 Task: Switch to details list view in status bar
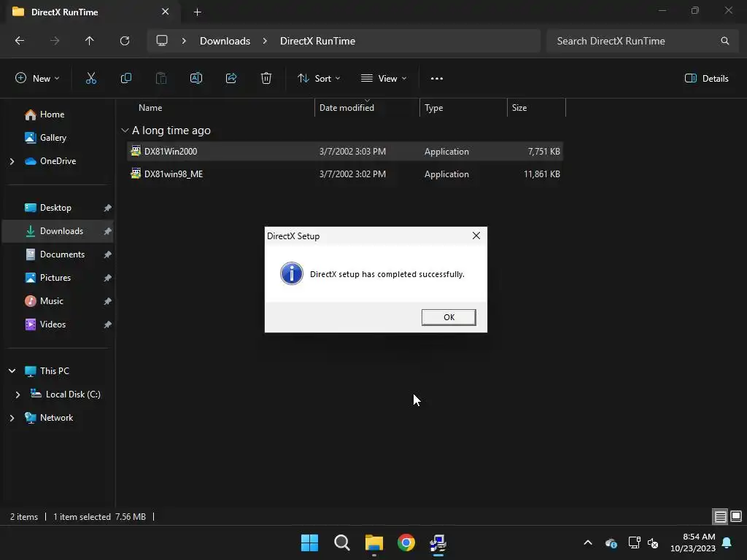point(720,516)
